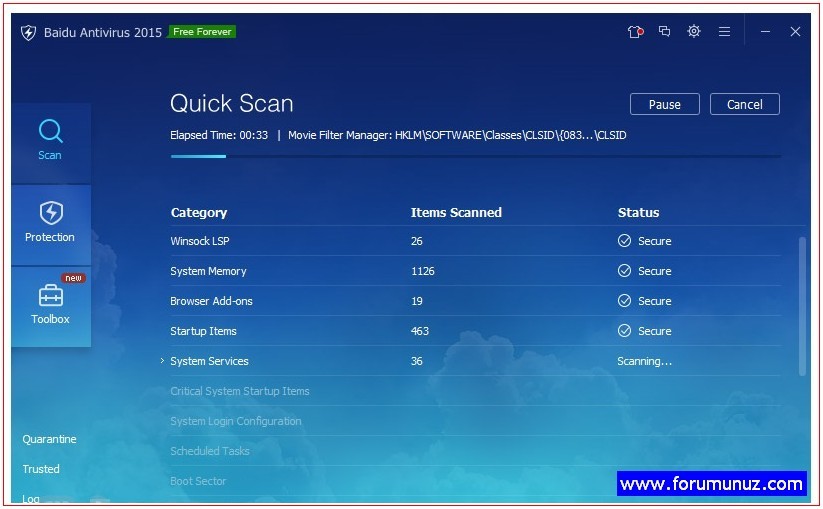Open the settings gear icon
The image size is (823, 509).
(694, 31)
